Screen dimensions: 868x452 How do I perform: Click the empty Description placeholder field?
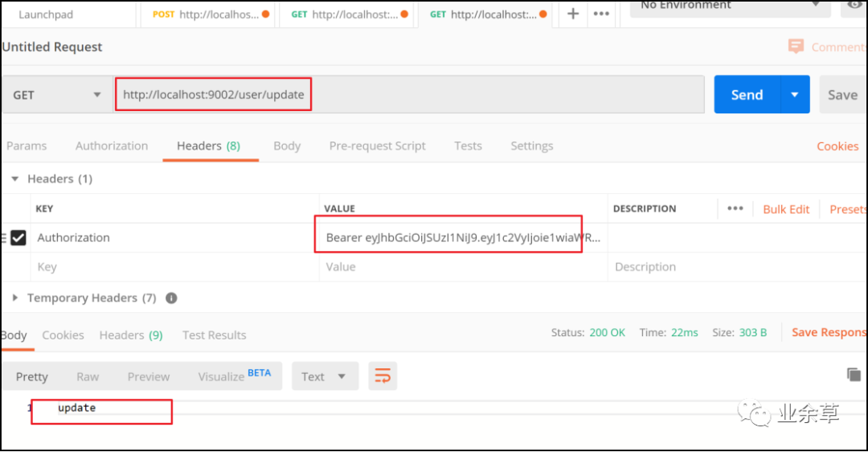(x=736, y=267)
